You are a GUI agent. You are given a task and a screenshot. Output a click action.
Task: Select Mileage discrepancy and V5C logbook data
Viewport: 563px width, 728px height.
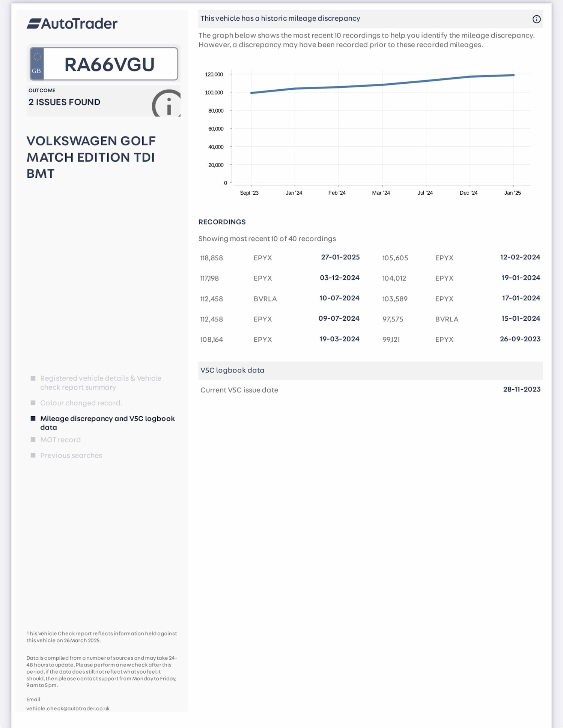click(x=107, y=423)
